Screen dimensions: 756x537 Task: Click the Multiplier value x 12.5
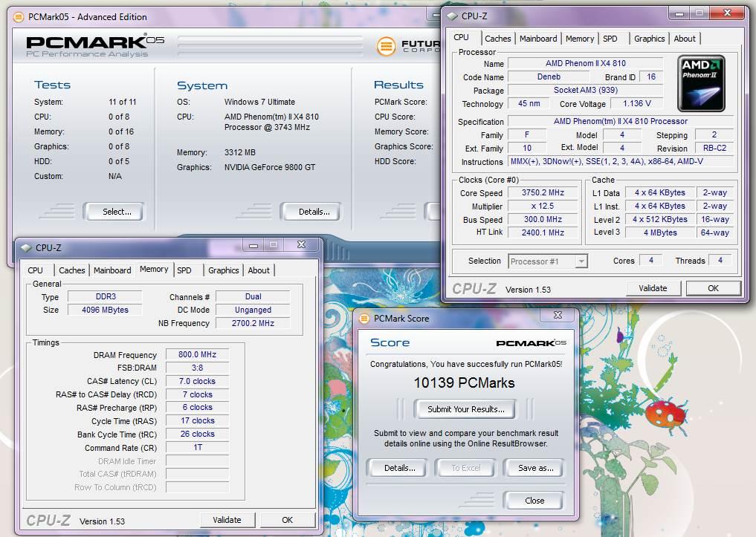[543, 206]
